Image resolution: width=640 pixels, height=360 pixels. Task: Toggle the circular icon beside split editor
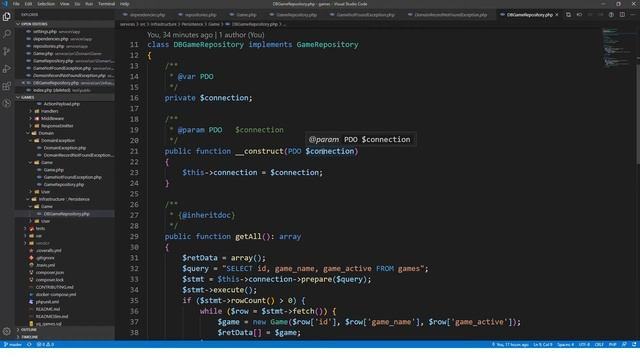611,15
